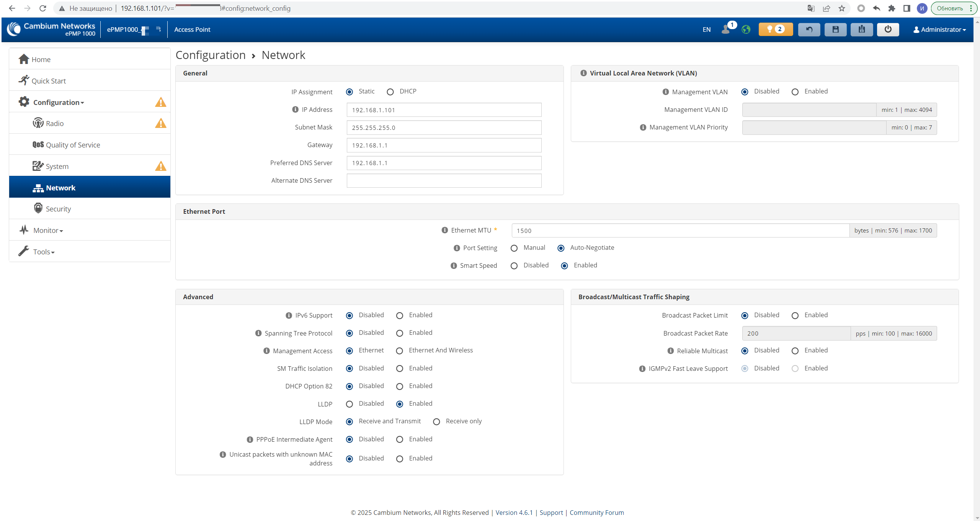The image size is (980, 521).
Task: Enable Spanning Tree Protocol
Action: coord(400,333)
